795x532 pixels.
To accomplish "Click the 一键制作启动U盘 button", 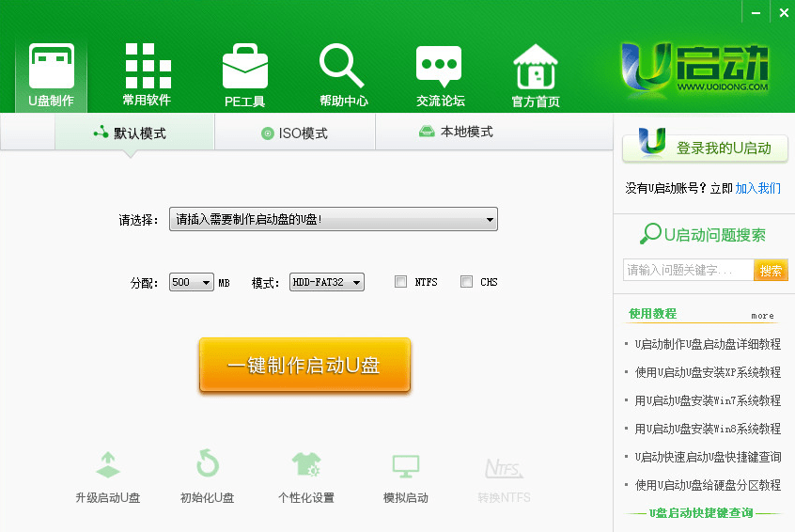I will (304, 365).
